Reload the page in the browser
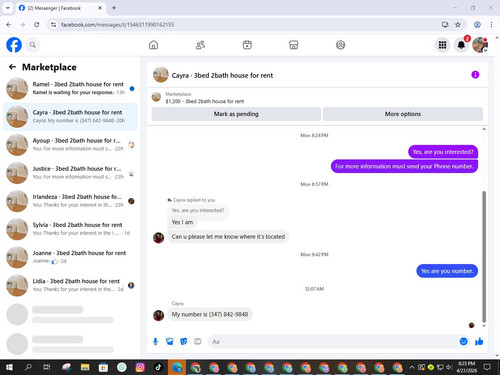The image size is (500, 375). tap(37, 25)
